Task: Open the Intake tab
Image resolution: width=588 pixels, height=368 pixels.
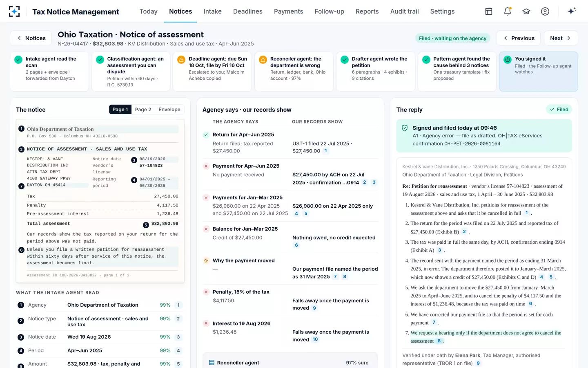Action: 212,11
